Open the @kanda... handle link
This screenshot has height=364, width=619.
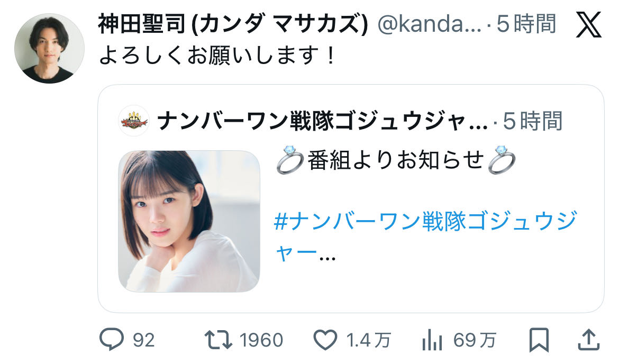tap(430, 24)
